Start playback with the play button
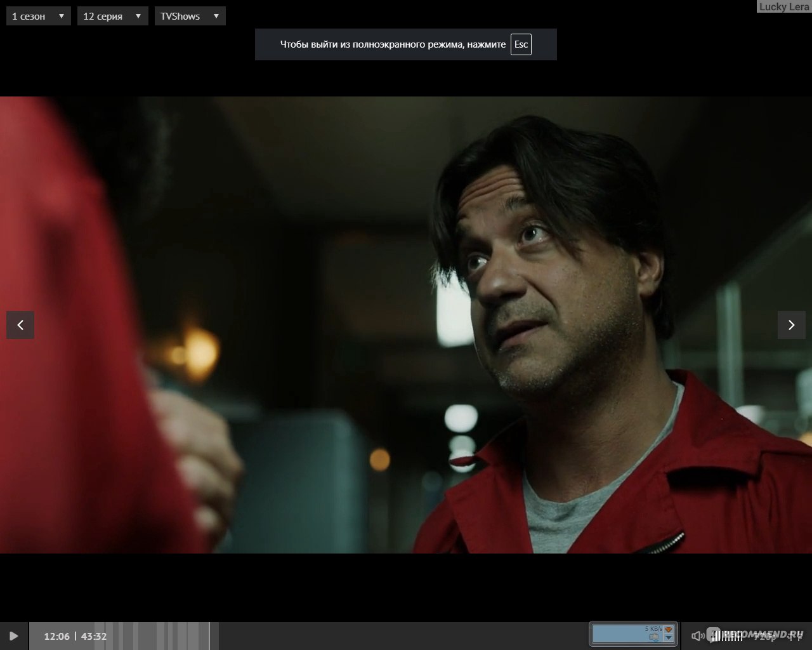The image size is (812, 650). 14,636
